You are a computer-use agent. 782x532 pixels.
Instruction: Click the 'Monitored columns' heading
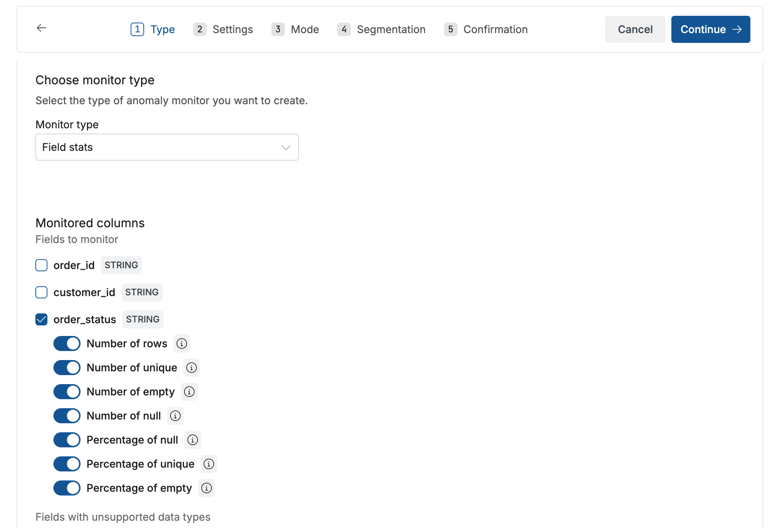(90, 223)
